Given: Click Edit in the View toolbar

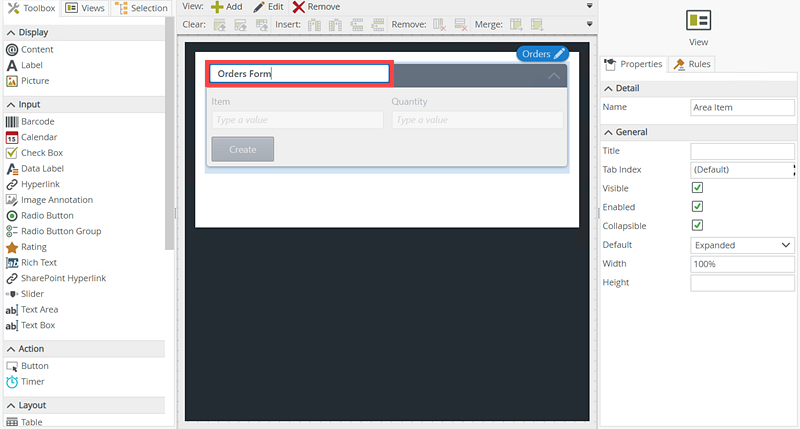Looking at the screenshot, I should 268,7.
